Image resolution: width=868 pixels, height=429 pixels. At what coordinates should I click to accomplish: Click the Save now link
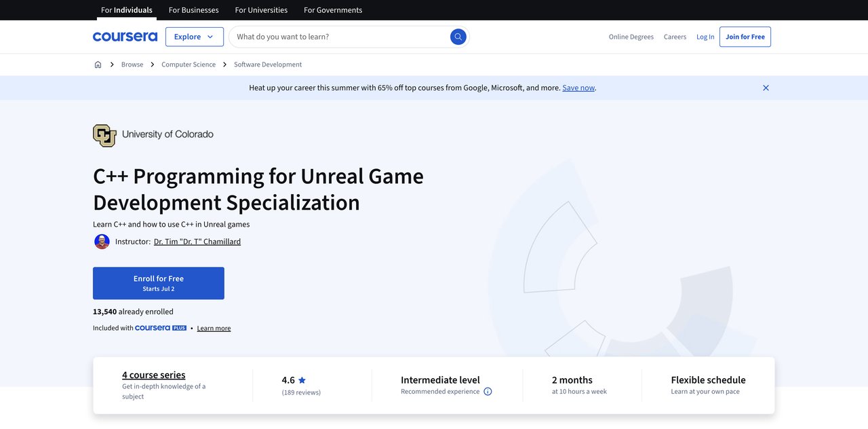click(578, 88)
